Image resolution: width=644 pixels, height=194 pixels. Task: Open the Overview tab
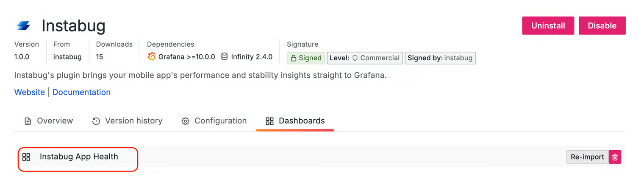pos(48,121)
